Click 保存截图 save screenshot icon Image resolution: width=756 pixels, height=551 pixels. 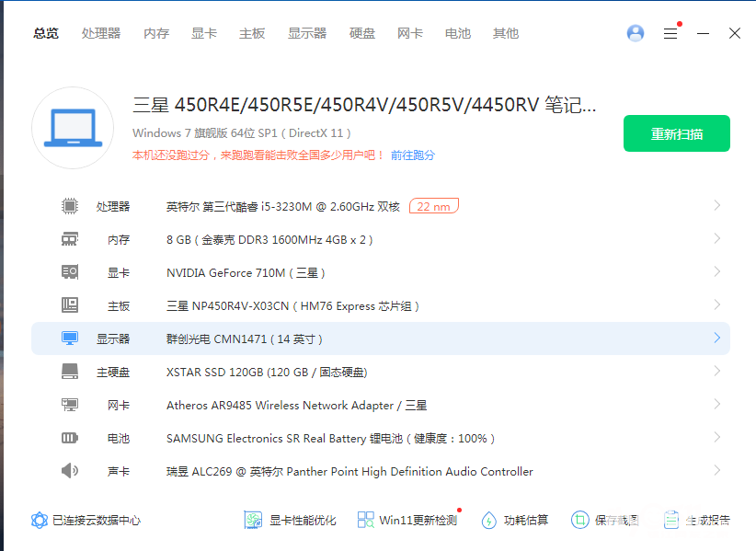(x=579, y=520)
